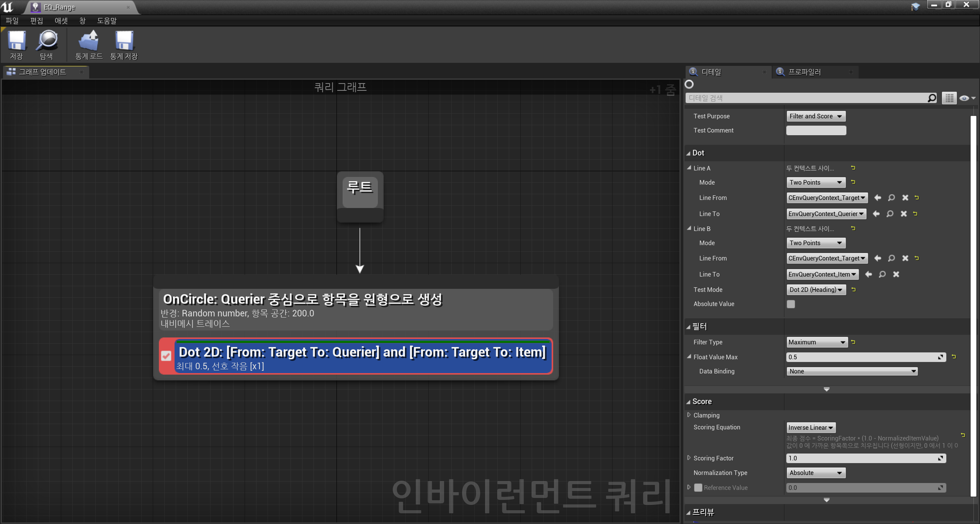Toggle the Absolute Value checkbox
The height and width of the screenshot is (524, 980).
pyautogui.click(x=791, y=304)
